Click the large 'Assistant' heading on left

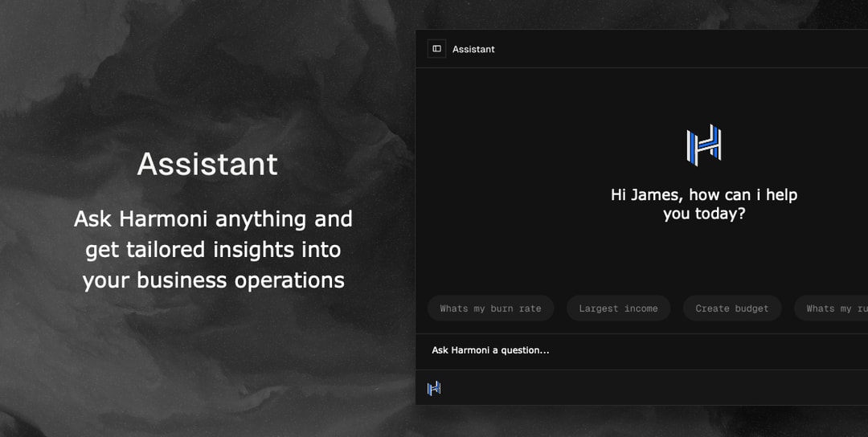[x=207, y=165]
